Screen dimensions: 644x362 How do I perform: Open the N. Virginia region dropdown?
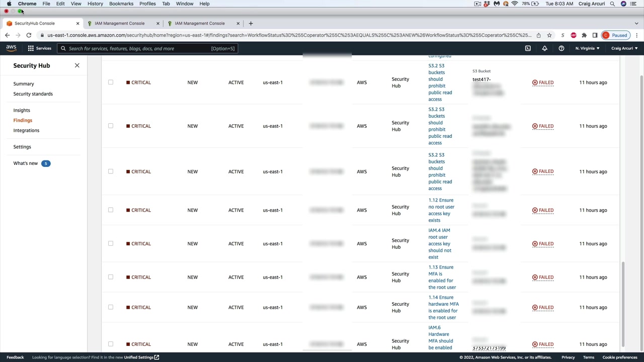click(x=587, y=48)
